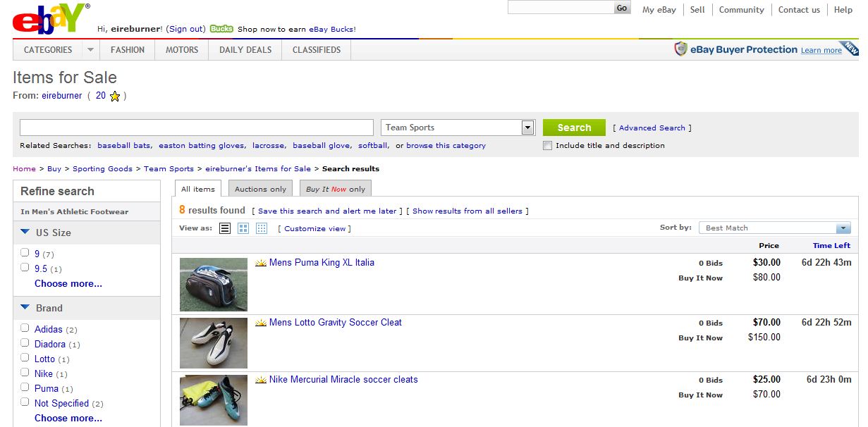Open the Team Sports category dropdown
The image size is (868, 427).
pos(527,128)
